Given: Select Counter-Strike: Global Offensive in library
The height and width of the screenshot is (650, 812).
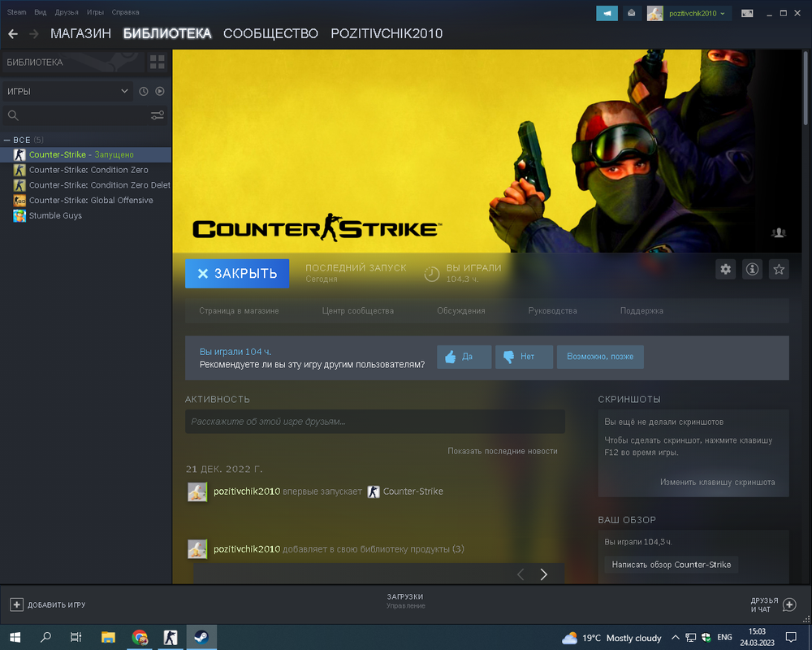Looking at the screenshot, I should tap(85, 200).
